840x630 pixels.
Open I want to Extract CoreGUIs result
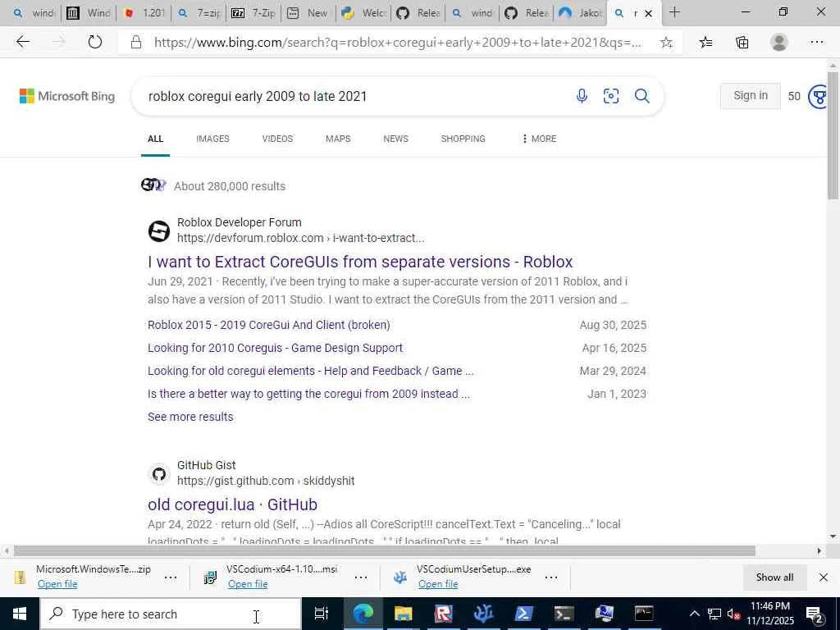[x=360, y=262]
